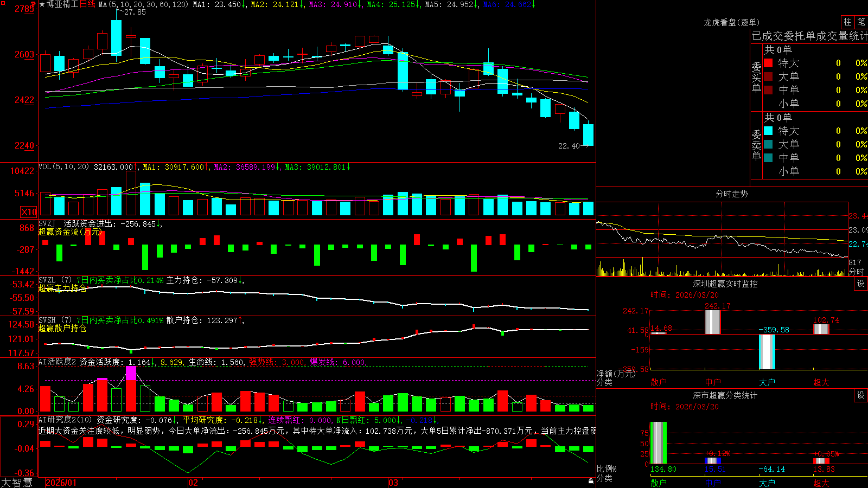The height and width of the screenshot is (488, 868).
Task: Click 连续飘红: 0.000 label
Action: (x=301, y=420)
